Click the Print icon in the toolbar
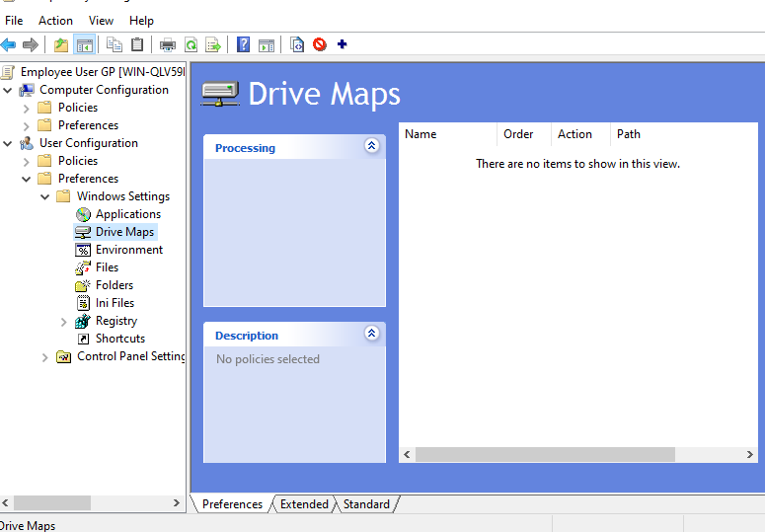765x532 pixels. click(168, 44)
